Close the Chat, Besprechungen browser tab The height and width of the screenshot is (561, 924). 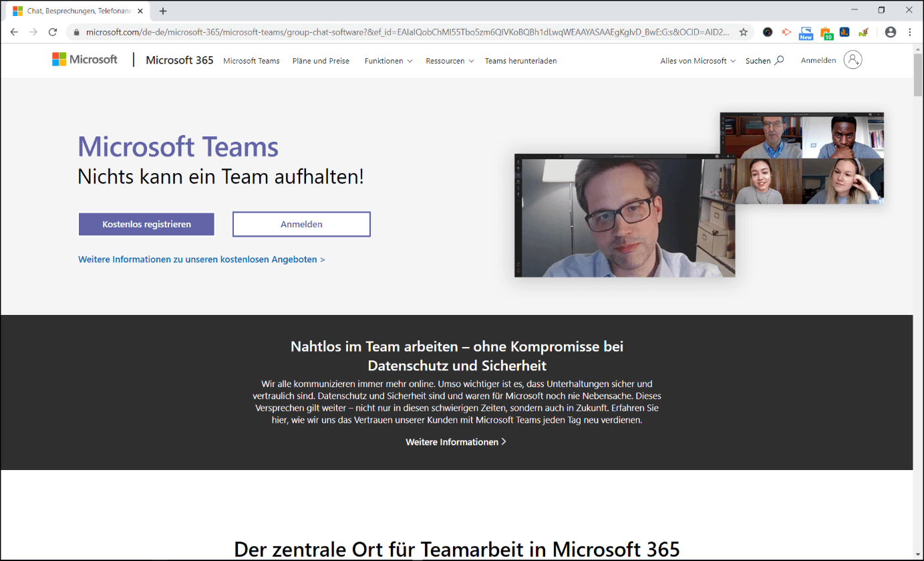141,11
